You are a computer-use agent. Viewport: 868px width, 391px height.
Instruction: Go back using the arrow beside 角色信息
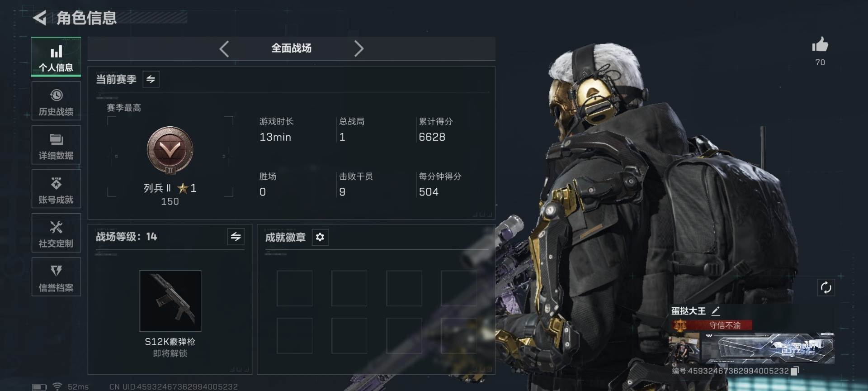click(x=40, y=18)
